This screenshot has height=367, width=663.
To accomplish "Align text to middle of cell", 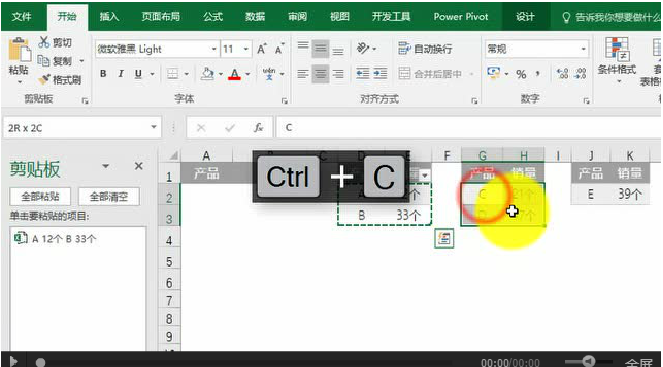I will pyautogui.click(x=321, y=49).
